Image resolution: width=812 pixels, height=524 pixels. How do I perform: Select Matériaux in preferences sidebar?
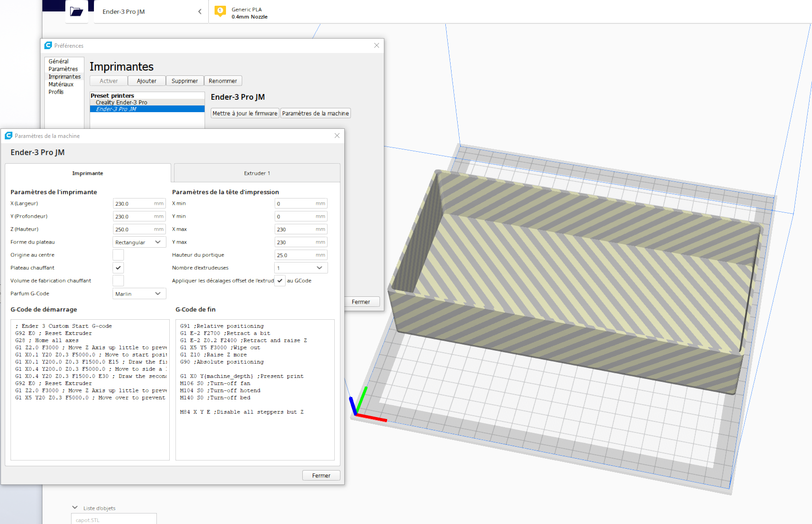pos(61,84)
